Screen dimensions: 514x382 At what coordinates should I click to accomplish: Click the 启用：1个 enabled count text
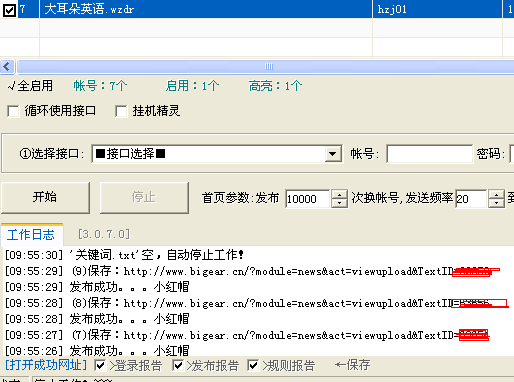192,86
